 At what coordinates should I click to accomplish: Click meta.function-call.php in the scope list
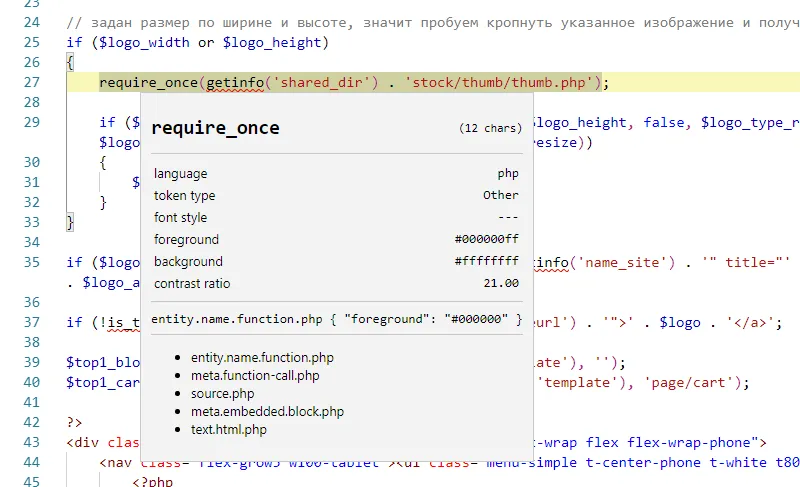(255, 375)
